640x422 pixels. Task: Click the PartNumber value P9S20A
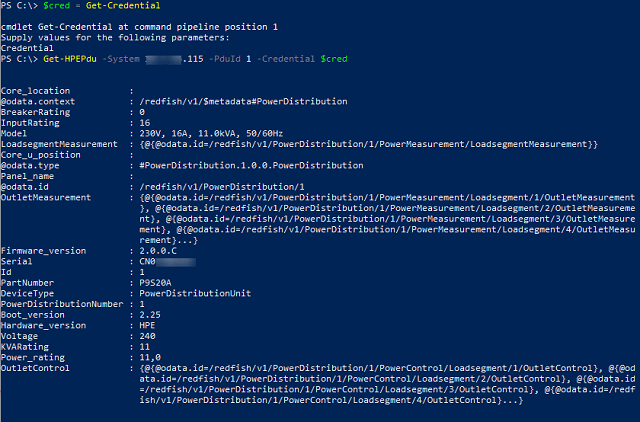point(156,282)
